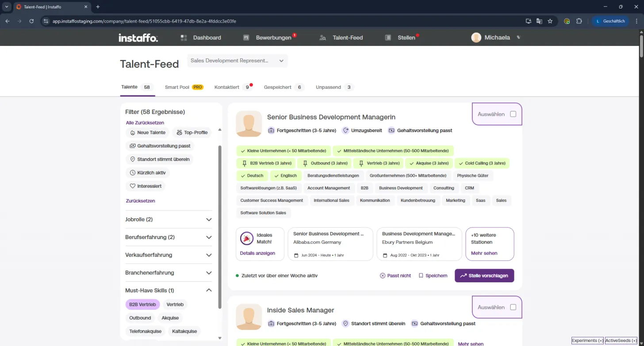Click the pencil icon next to Michaela

click(519, 38)
